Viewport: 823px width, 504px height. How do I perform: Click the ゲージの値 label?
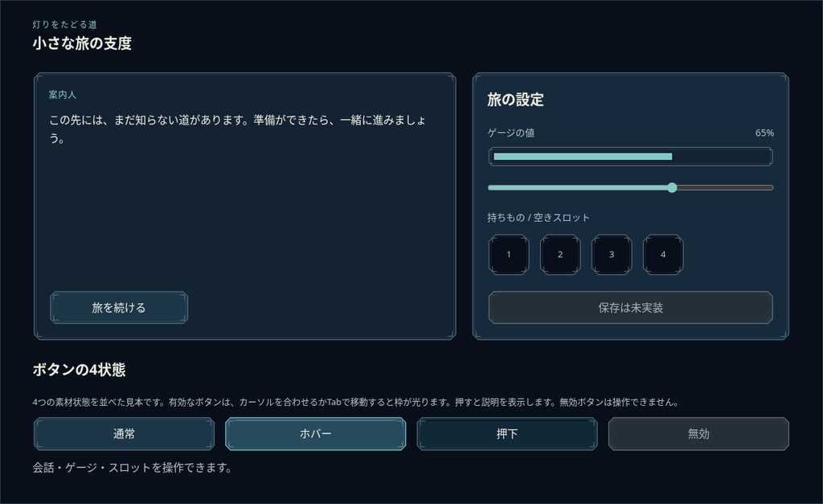coord(510,133)
